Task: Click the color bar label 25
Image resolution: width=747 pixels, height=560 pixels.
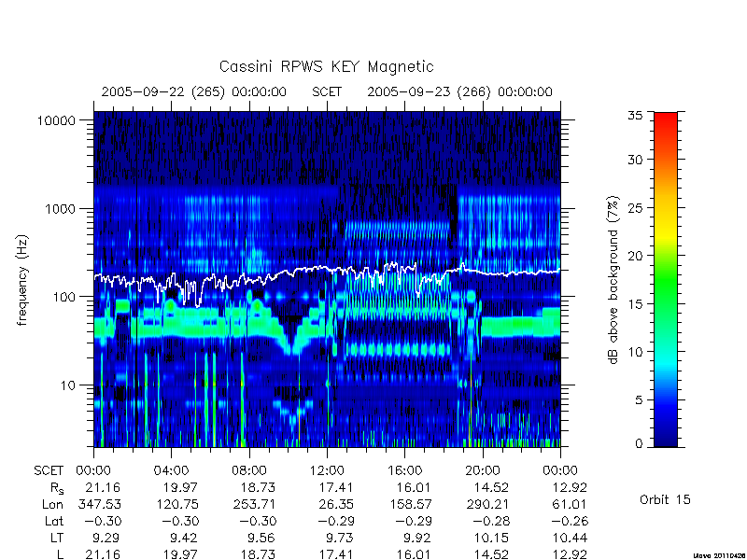Action: (635, 208)
